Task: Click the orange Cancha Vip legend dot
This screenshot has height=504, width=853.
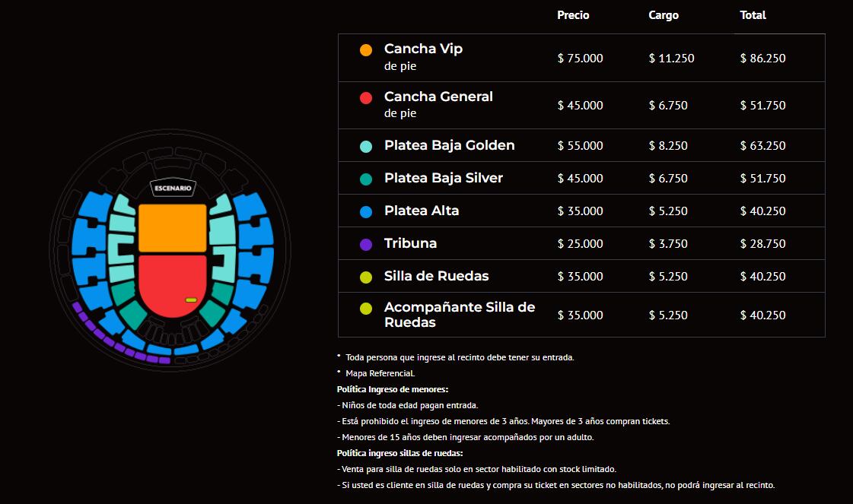Action: [x=366, y=50]
